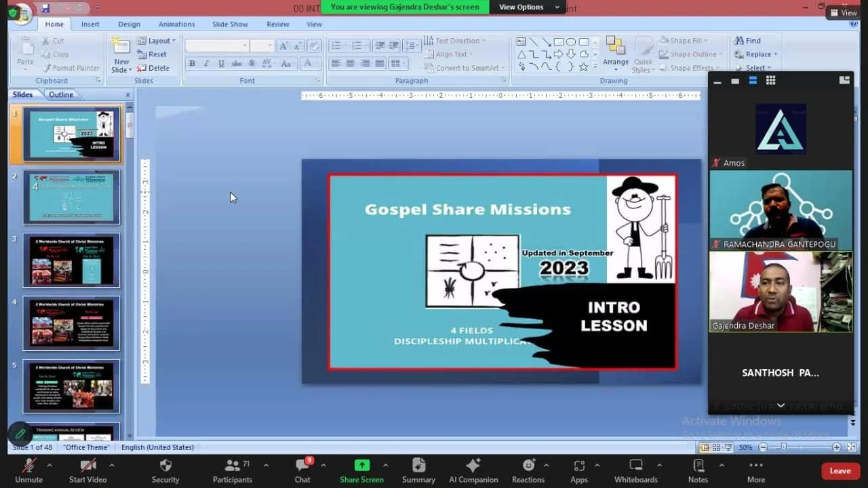Toggle Italic formatting
868x488 pixels.
click(206, 64)
